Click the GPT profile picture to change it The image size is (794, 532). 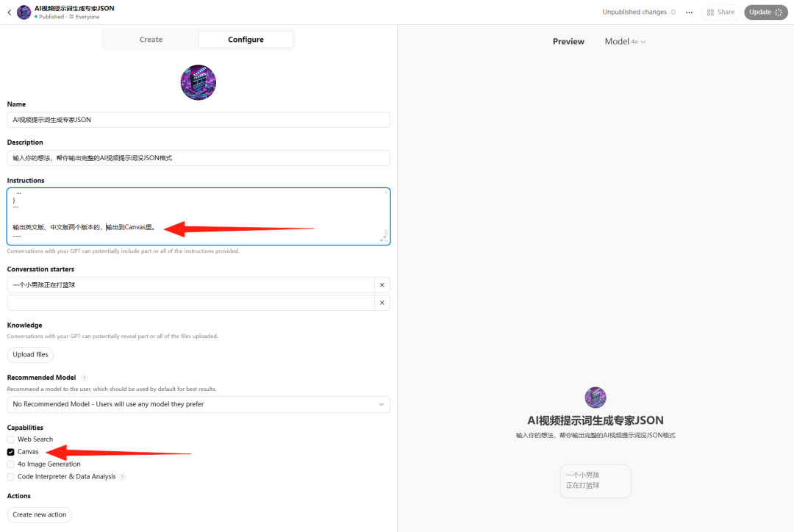(198, 82)
